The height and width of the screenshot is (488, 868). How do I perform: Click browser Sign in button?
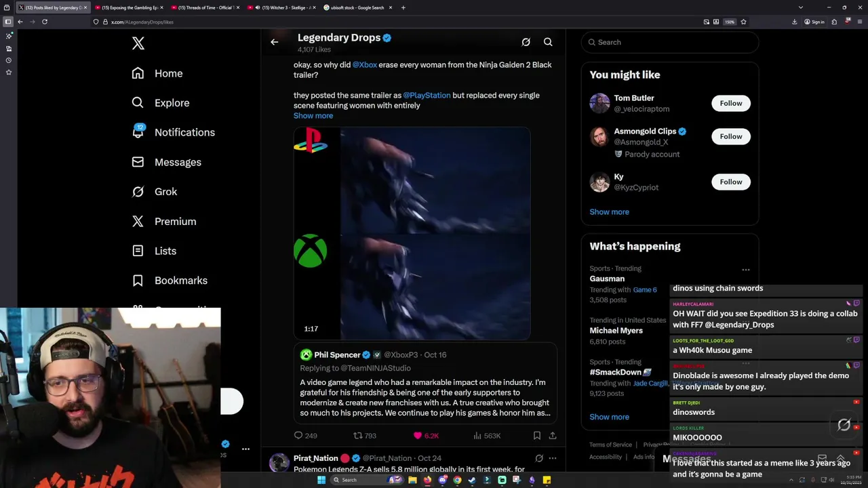(x=814, y=22)
